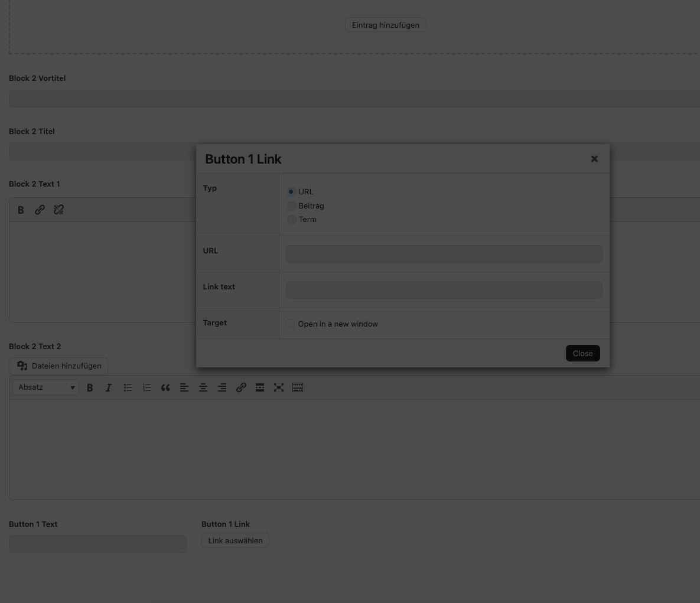The image size is (700, 603).
Task: Click the Dateien hinzufügen button
Action: click(58, 366)
